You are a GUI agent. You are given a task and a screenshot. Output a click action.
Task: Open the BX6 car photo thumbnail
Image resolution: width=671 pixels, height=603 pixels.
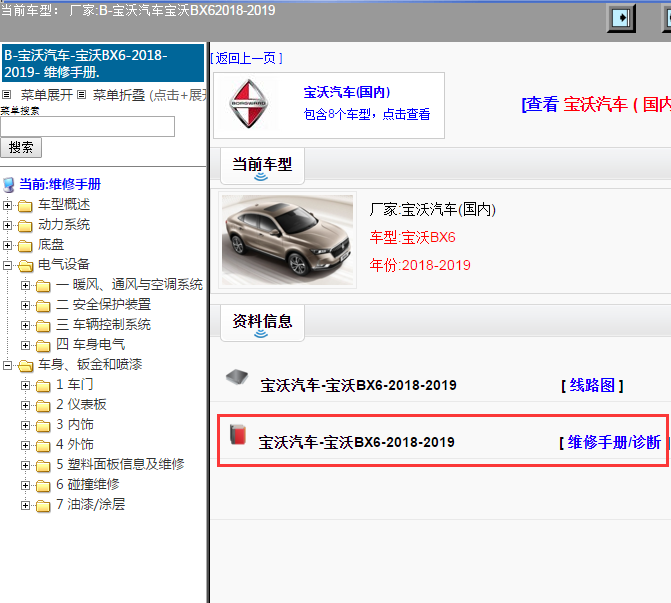[288, 240]
